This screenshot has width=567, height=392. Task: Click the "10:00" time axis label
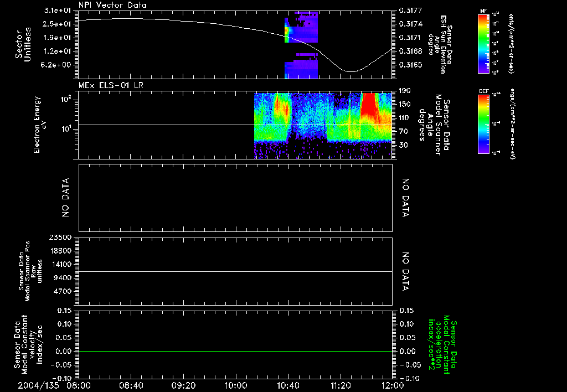pos(236,385)
